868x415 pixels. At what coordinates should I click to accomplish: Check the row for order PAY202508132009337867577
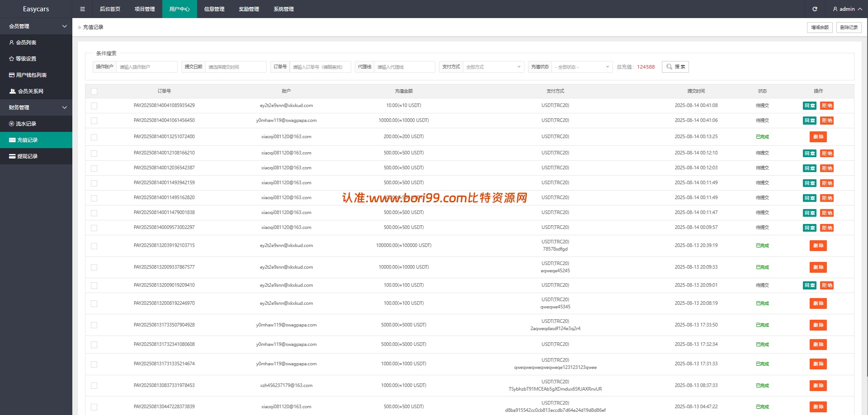pyautogui.click(x=94, y=267)
